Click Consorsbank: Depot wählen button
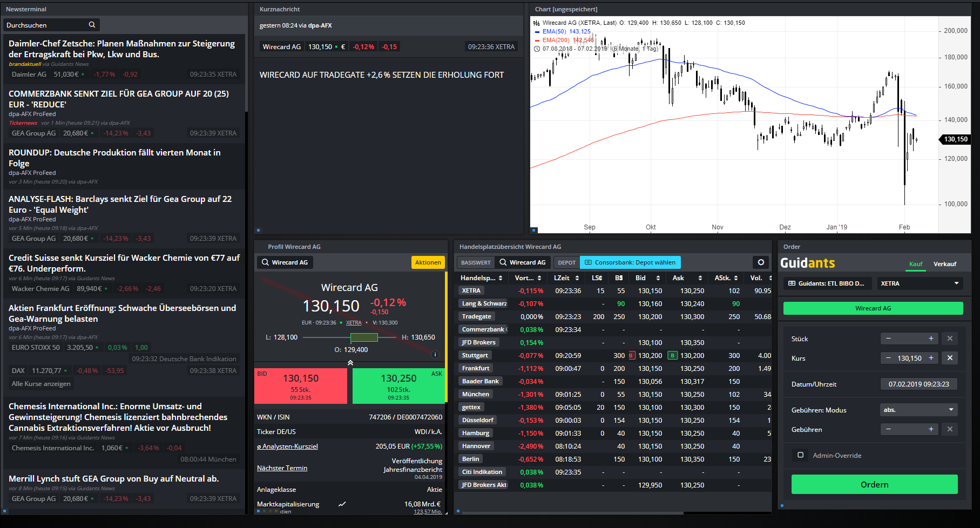 [630, 262]
